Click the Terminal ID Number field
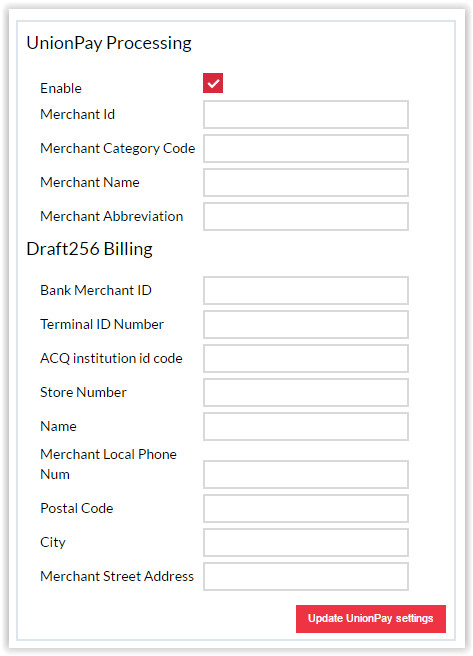 tap(306, 324)
